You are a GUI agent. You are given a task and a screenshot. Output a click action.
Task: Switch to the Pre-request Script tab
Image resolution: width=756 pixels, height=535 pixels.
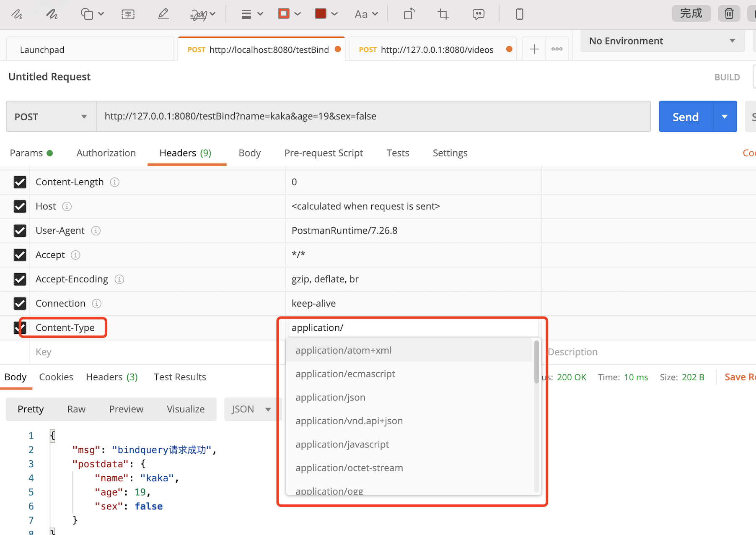[324, 153]
